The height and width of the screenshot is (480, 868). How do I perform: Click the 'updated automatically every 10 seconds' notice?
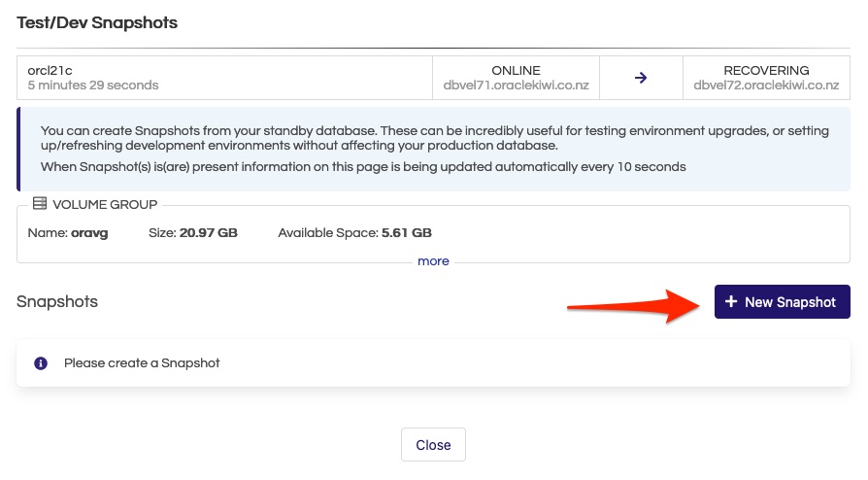363,167
